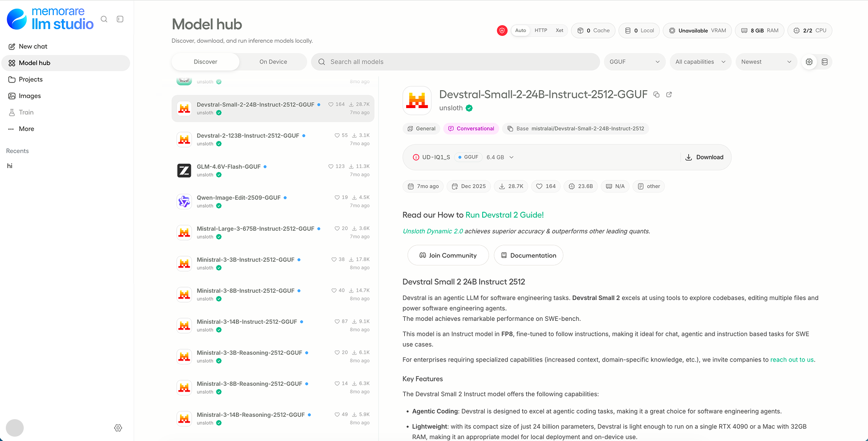Viewport: 868px width, 441px height.
Task: Open model page via external link icon
Action: coord(669,94)
